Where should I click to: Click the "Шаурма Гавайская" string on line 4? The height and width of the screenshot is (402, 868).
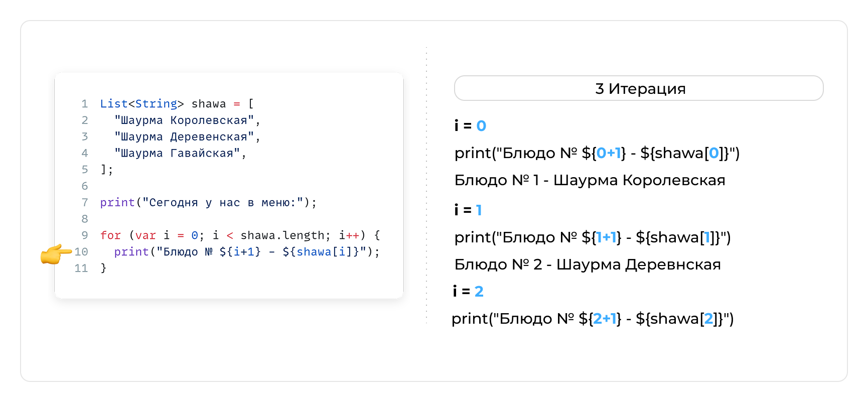pyautogui.click(x=177, y=153)
